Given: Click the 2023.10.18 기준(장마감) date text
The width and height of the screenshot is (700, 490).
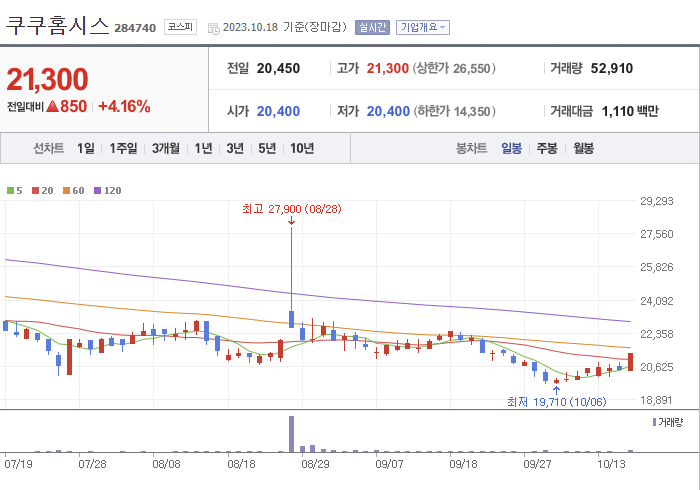Looking at the screenshot, I should (285, 27).
